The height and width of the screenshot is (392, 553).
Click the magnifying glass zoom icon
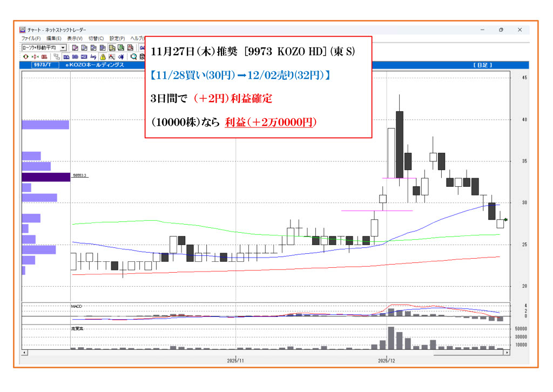click(x=133, y=57)
